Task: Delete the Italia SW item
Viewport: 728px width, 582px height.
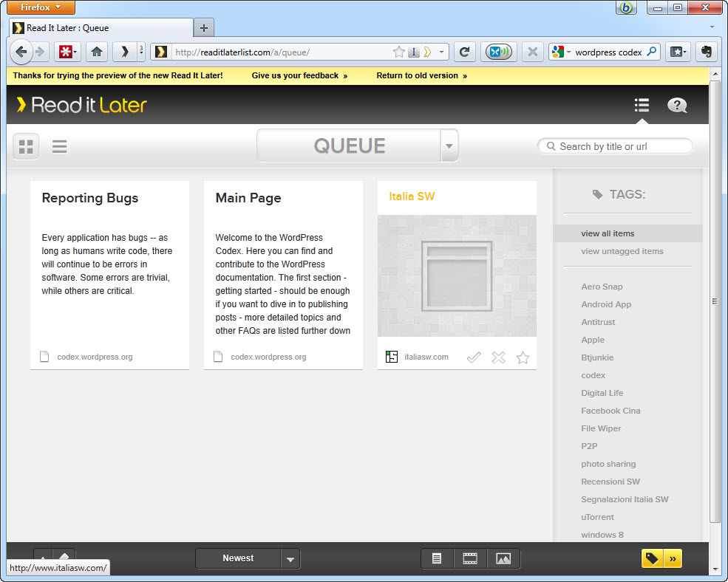Action: [x=498, y=357]
